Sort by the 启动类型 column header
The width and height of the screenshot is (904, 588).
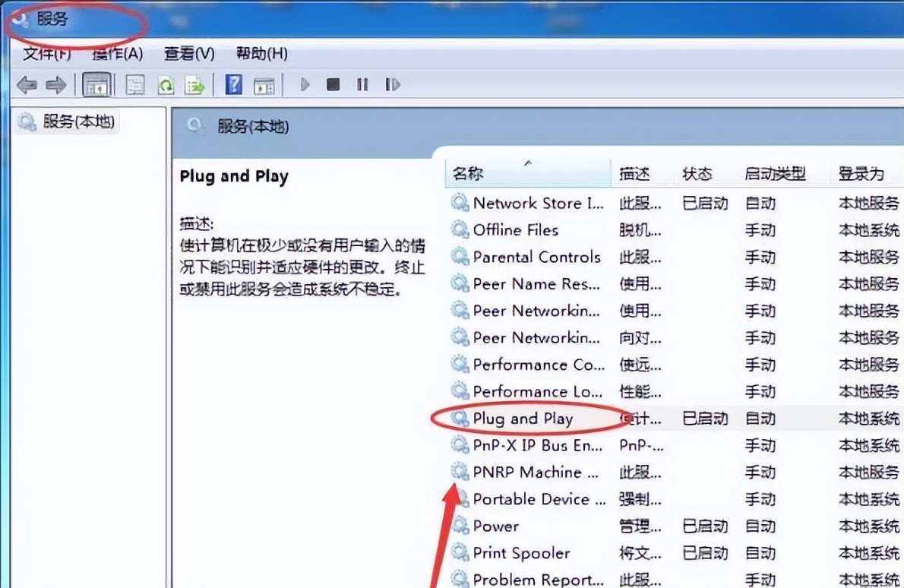click(774, 173)
